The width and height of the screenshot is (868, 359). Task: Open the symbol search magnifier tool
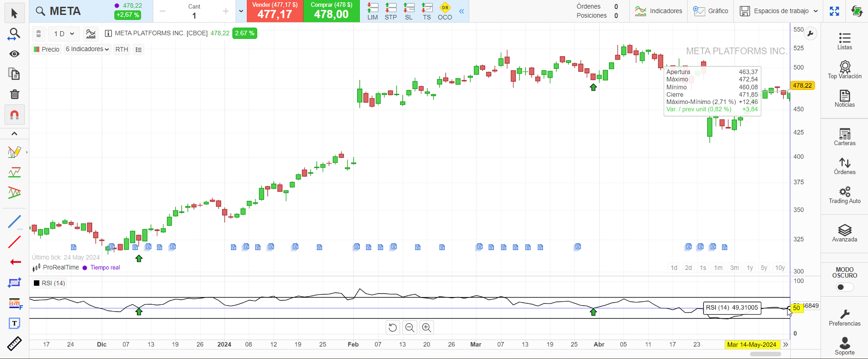click(14, 34)
